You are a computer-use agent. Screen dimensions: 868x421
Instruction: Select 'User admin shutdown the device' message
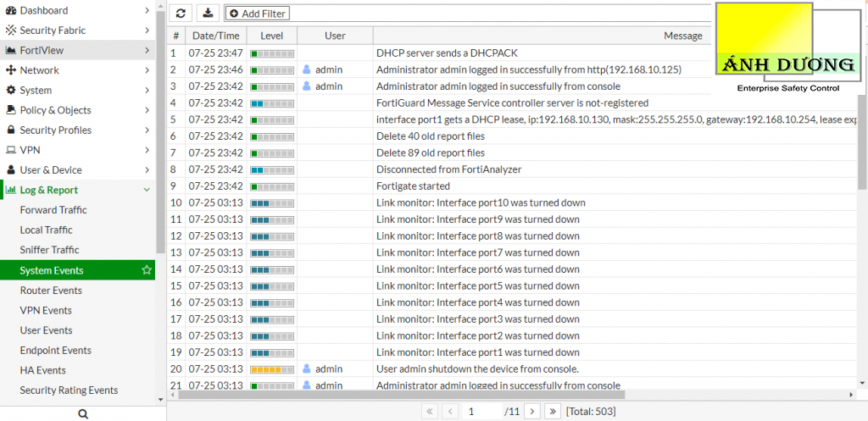click(x=477, y=368)
